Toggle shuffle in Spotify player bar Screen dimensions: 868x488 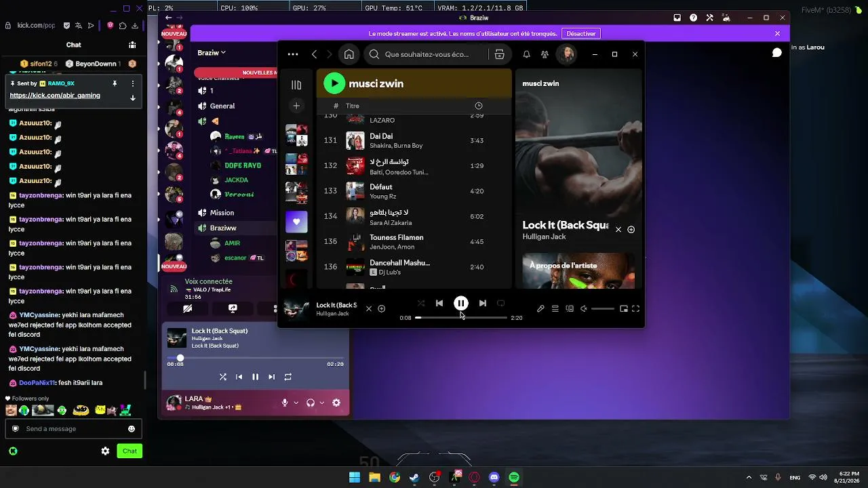point(421,303)
